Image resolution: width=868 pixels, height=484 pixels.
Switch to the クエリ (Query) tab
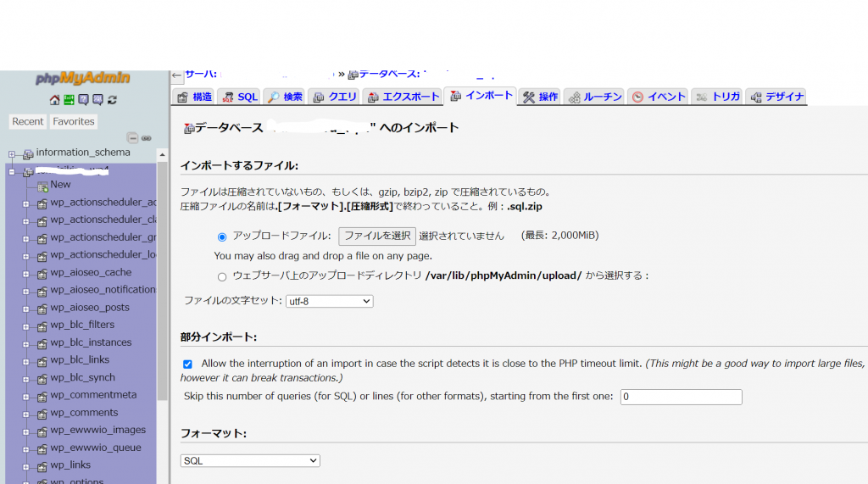pos(334,97)
